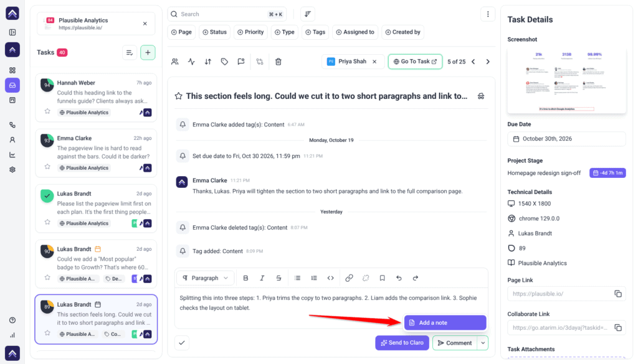Viewport: 638px width, 364px height.
Task: Star the Lukas Brandt pageview limit task
Action: click(47, 222)
